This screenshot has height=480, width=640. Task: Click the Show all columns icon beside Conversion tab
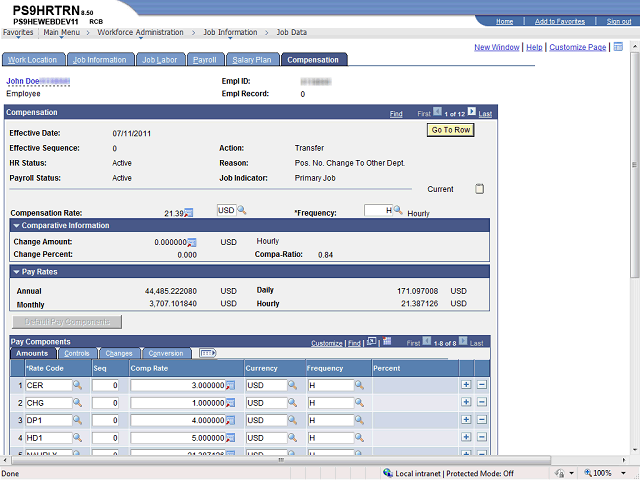(x=208, y=353)
